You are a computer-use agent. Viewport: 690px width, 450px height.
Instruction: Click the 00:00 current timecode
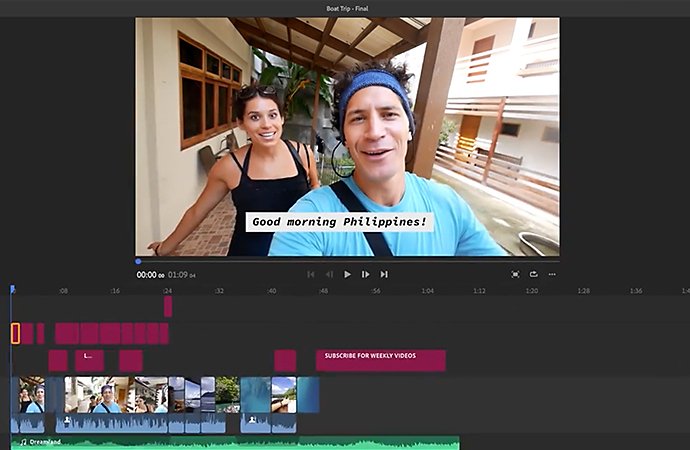(x=150, y=275)
